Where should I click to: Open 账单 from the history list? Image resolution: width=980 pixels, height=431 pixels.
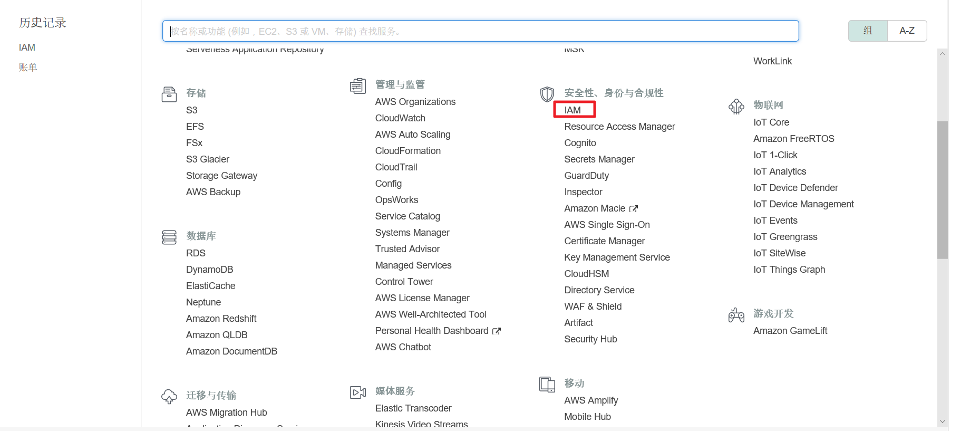coord(28,68)
